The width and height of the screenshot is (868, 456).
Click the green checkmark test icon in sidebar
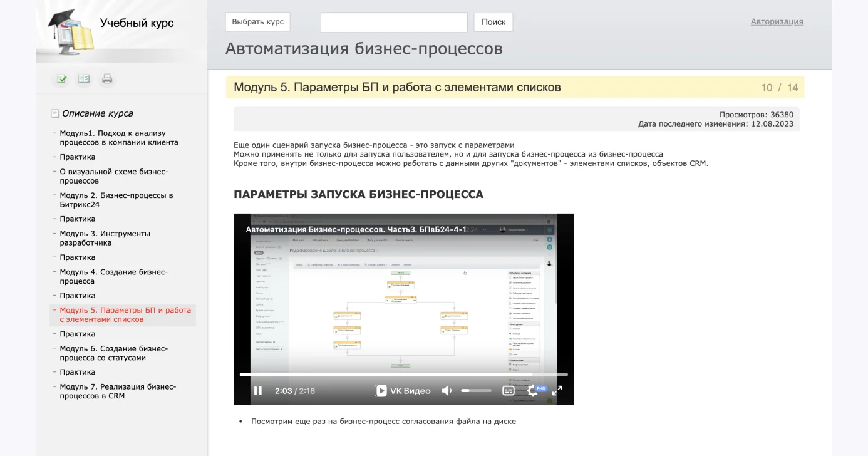pos(61,79)
